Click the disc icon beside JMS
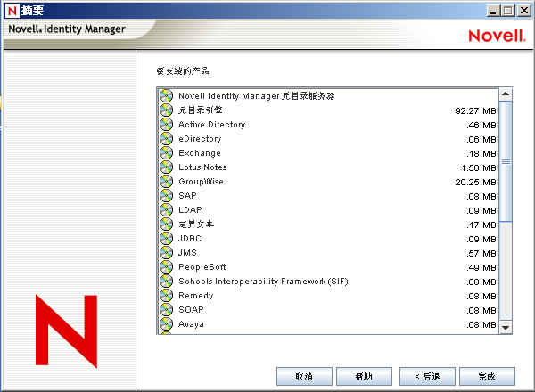This screenshot has height=392, width=535. 166,253
